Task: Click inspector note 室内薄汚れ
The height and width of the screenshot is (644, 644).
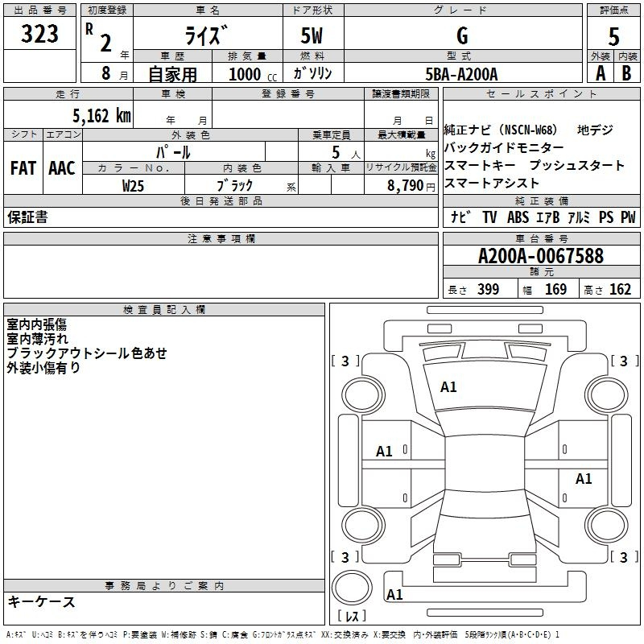Action: point(37,339)
